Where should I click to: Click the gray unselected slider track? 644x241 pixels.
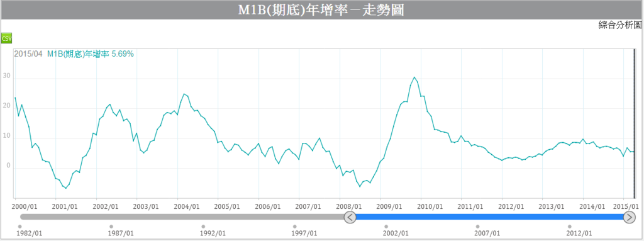[182, 216]
